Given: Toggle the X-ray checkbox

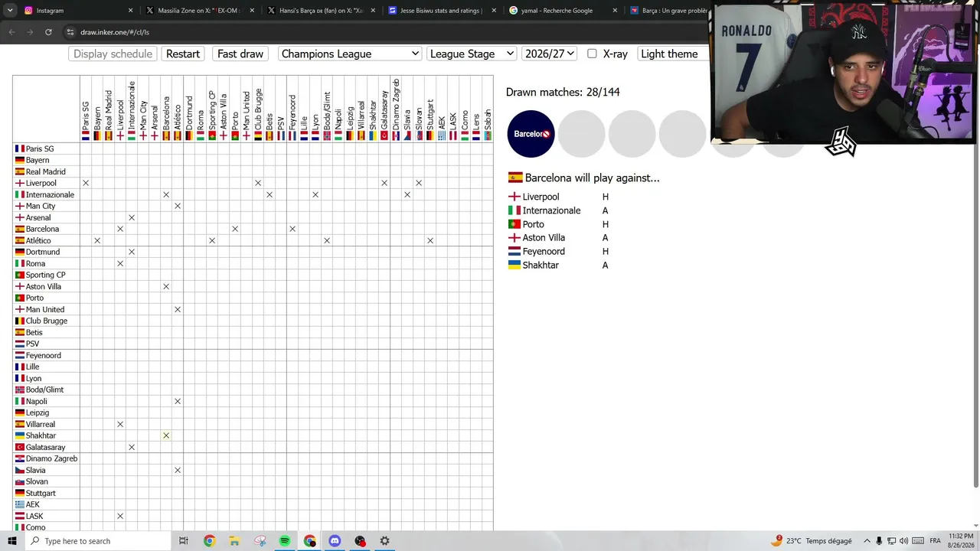Looking at the screenshot, I should 592,54.
